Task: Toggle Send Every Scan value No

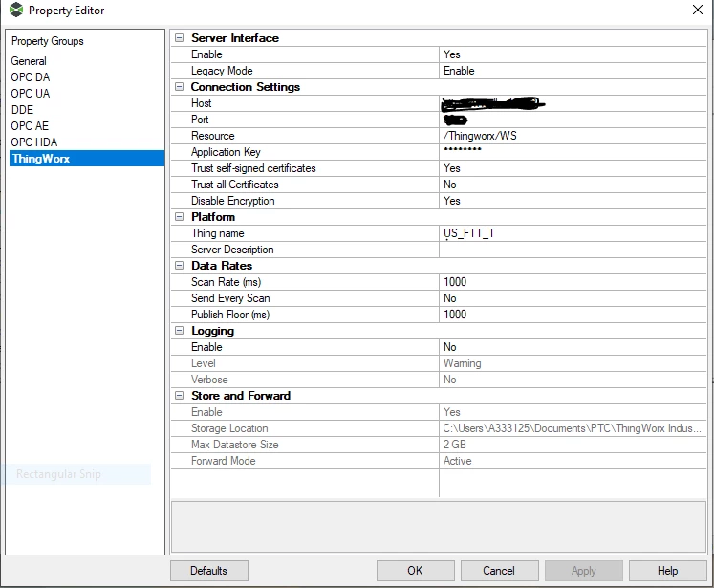Action: pyautogui.click(x=573, y=298)
